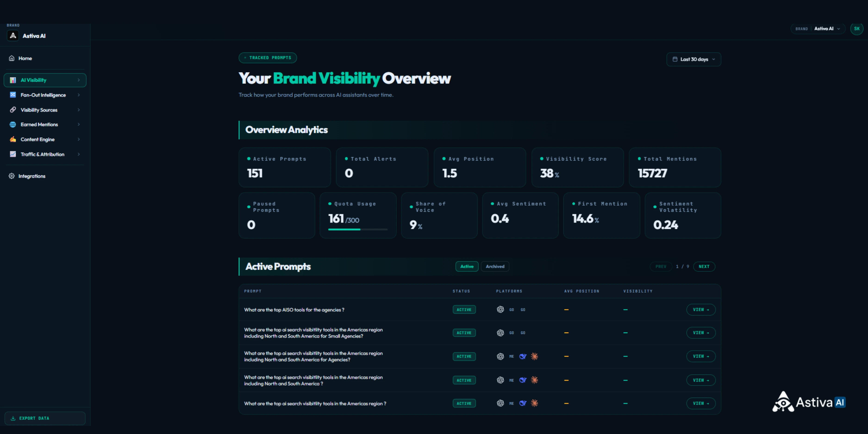Image resolution: width=868 pixels, height=434 pixels.
Task: Click the ACTIVE status badge of the AISO tools row
Action: click(464, 310)
